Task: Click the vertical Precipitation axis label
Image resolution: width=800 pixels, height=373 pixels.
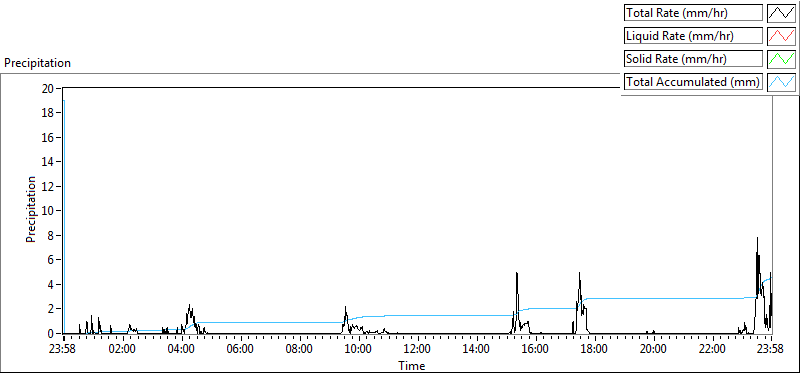Action: [x=31, y=210]
